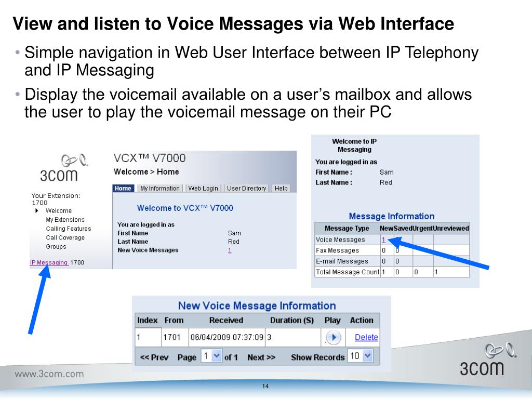This screenshot has width=532, height=399.
Task: Click the Voice Messages row label
Action: [x=340, y=240]
